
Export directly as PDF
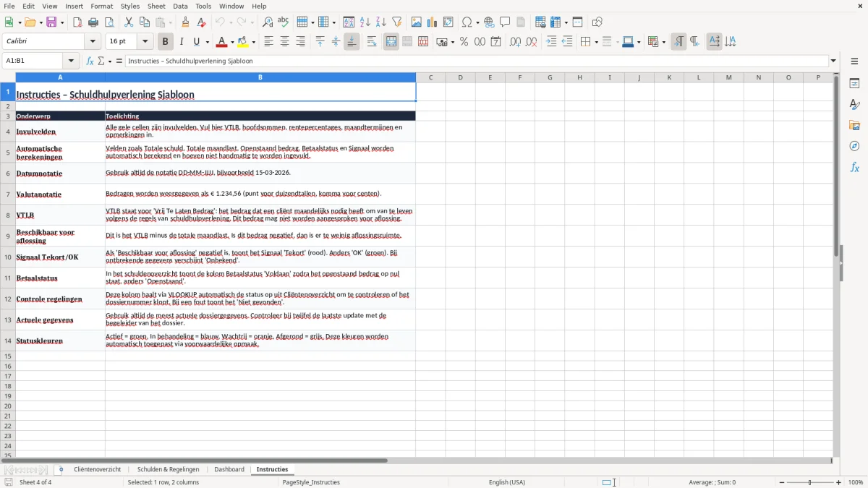(x=77, y=22)
